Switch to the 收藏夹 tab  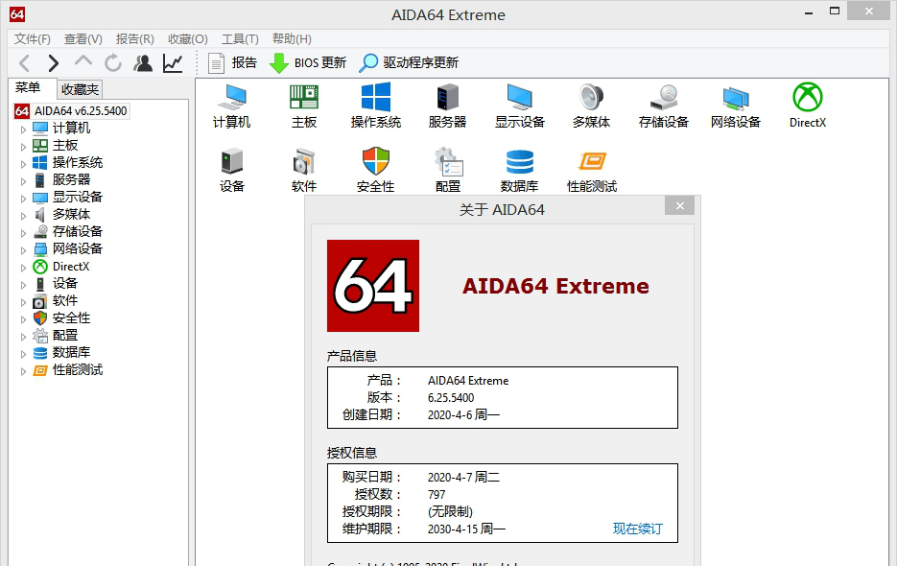click(80, 87)
